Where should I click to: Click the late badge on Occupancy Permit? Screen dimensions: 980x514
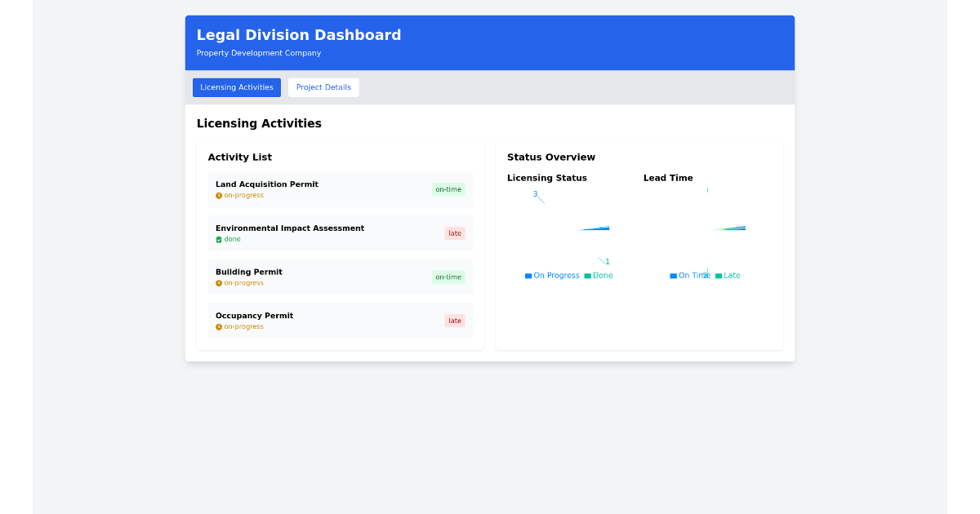(454, 321)
